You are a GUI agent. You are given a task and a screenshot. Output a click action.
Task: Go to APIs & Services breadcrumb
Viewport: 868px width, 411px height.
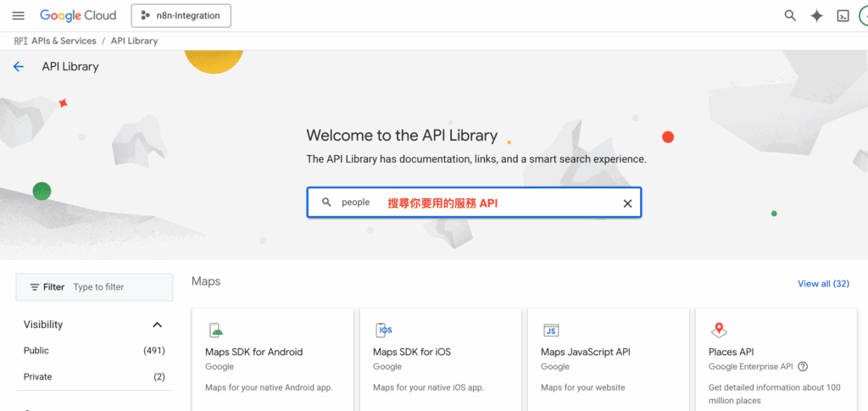coord(66,41)
